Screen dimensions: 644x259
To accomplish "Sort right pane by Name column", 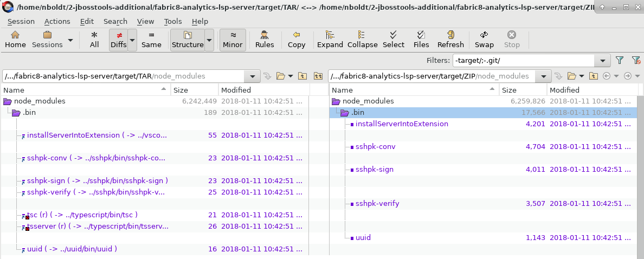I will pyautogui.click(x=414, y=90).
